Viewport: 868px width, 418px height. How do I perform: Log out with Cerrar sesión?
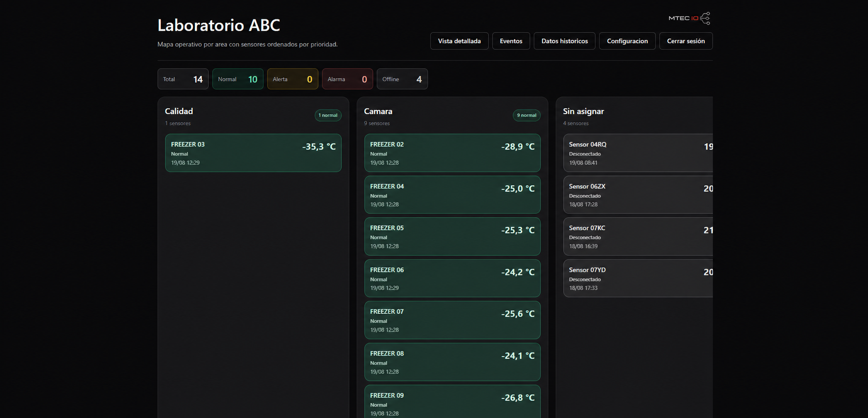coord(686,41)
